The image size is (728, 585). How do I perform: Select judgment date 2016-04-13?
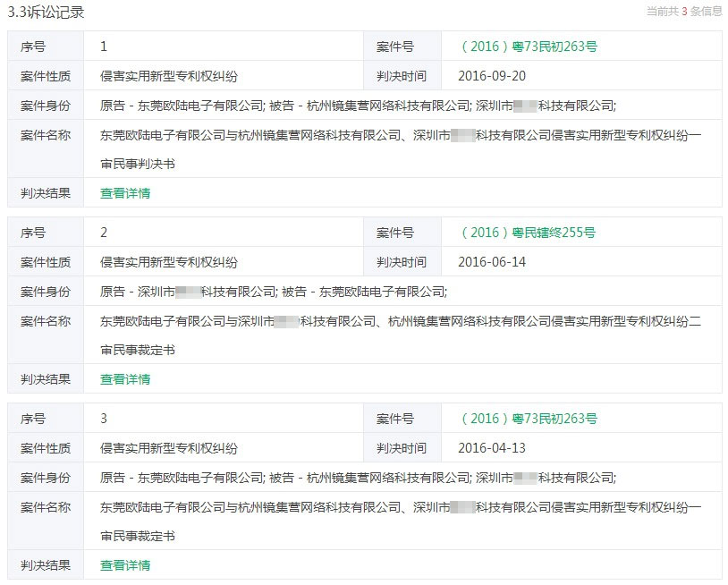[x=492, y=448]
